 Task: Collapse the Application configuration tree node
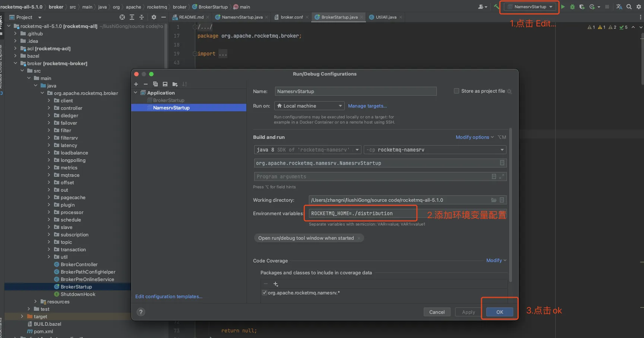click(136, 93)
